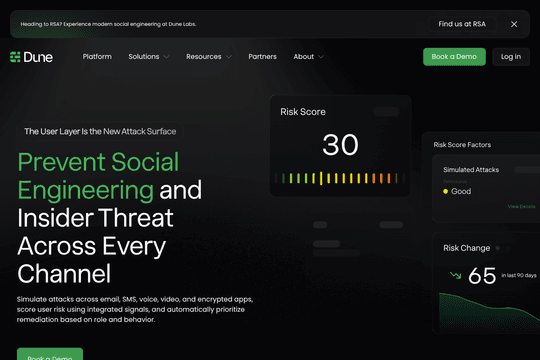Viewport: 540px width, 360px height.
Task: Click the 'Prevent Social Engineering' headline
Action: (x=98, y=176)
